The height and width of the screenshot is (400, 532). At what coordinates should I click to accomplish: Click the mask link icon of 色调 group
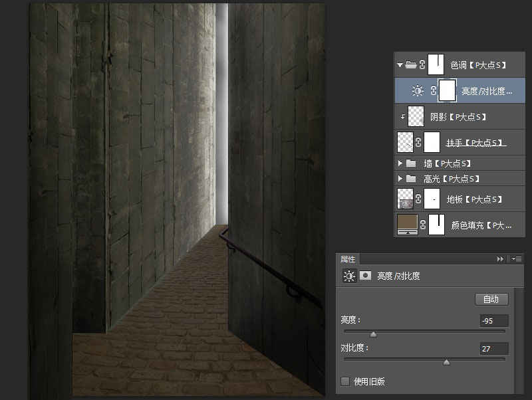422,64
